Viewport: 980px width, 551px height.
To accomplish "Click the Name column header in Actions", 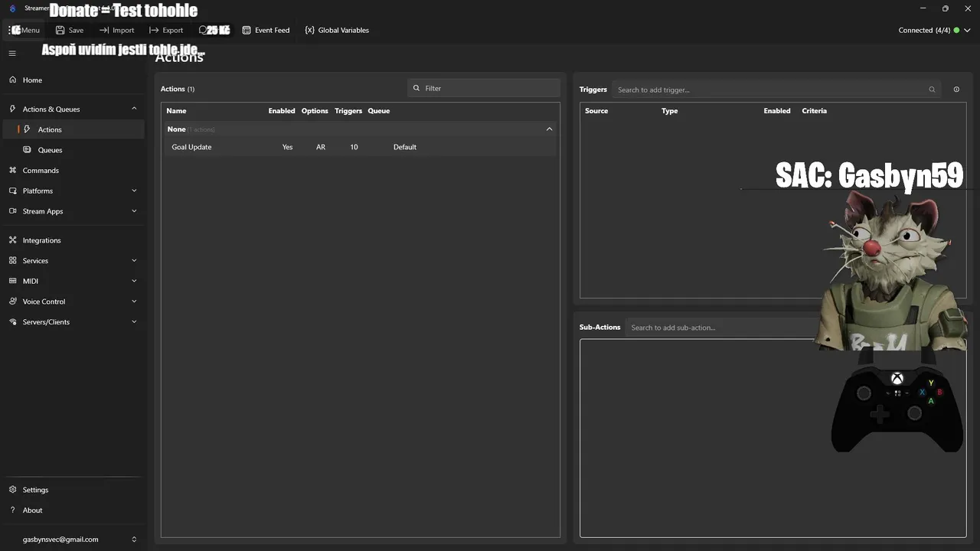I will [176, 111].
